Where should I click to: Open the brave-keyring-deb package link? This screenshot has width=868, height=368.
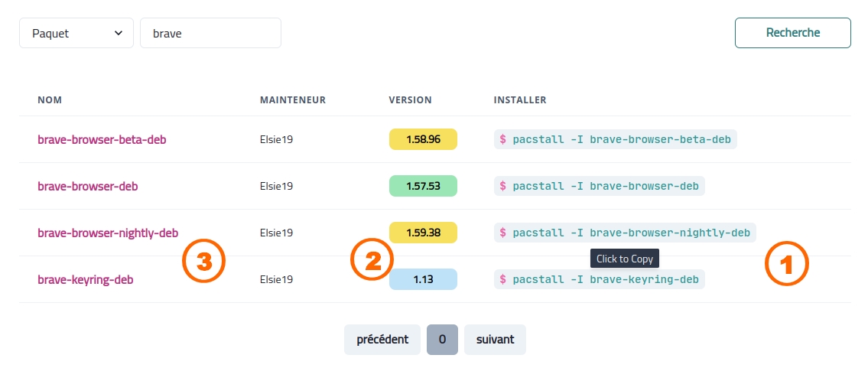click(x=86, y=279)
